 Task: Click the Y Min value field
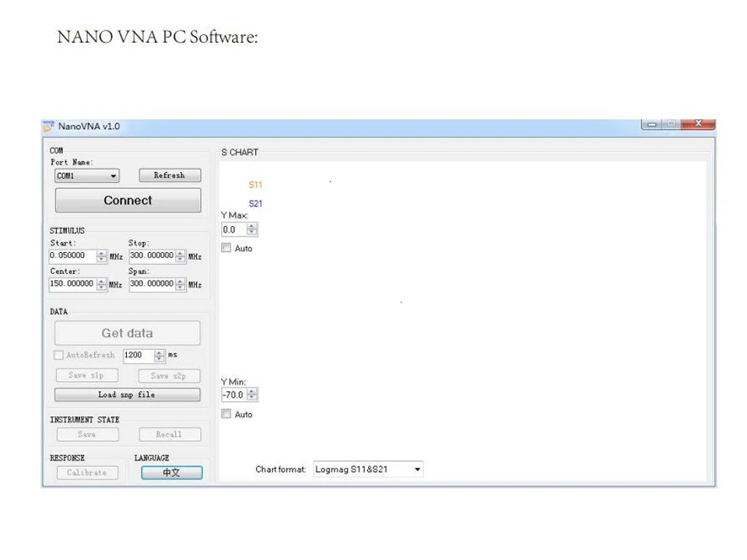[x=233, y=395]
